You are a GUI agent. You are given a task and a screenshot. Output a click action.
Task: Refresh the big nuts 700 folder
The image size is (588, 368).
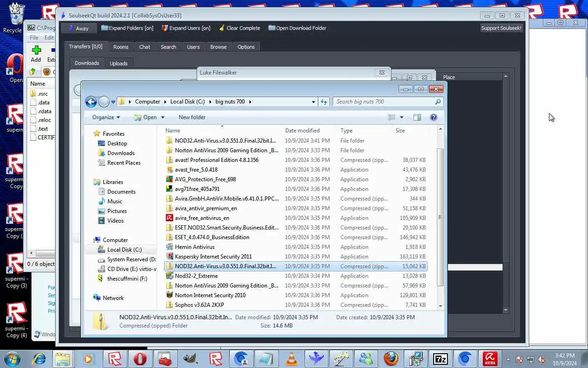[x=324, y=102]
